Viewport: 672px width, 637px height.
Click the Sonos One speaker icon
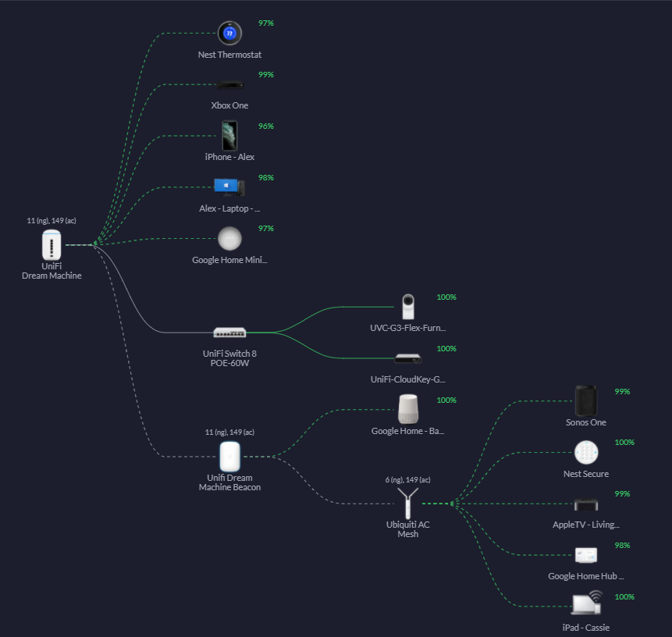(x=586, y=400)
